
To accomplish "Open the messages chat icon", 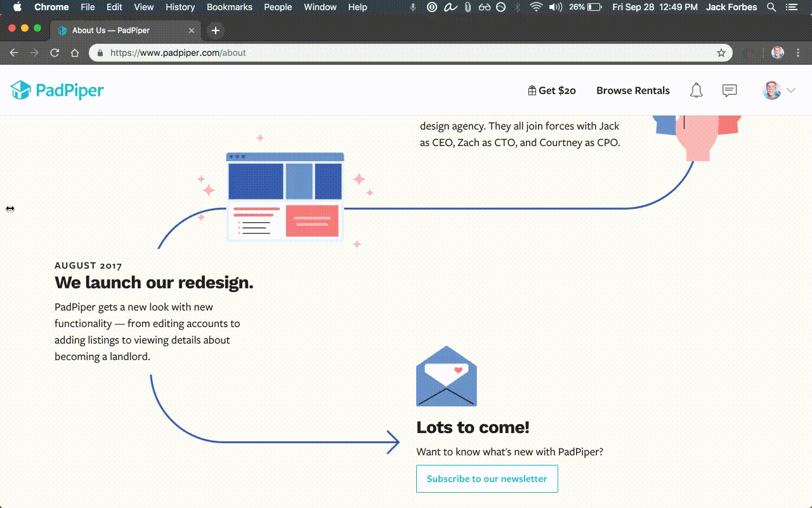I will coord(730,90).
